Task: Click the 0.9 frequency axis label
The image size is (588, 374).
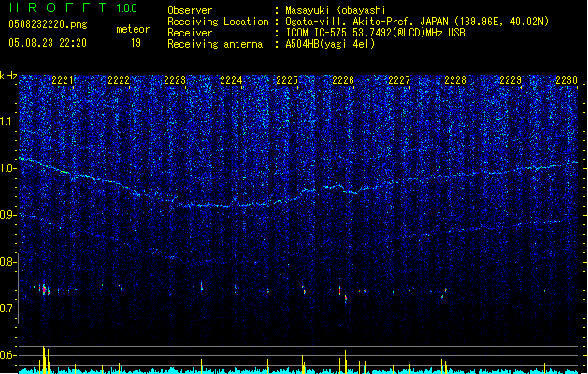Action: click(7, 215)
